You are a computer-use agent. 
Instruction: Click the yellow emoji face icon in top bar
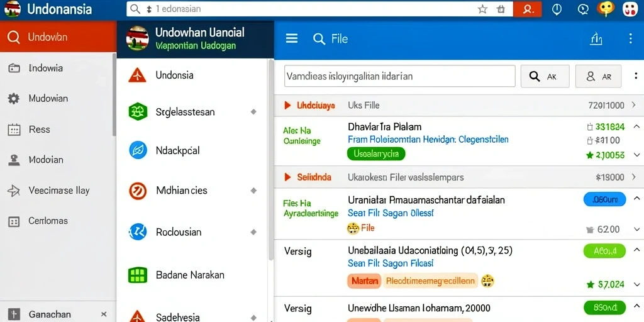pyautogui.click(x=606, y=9)
